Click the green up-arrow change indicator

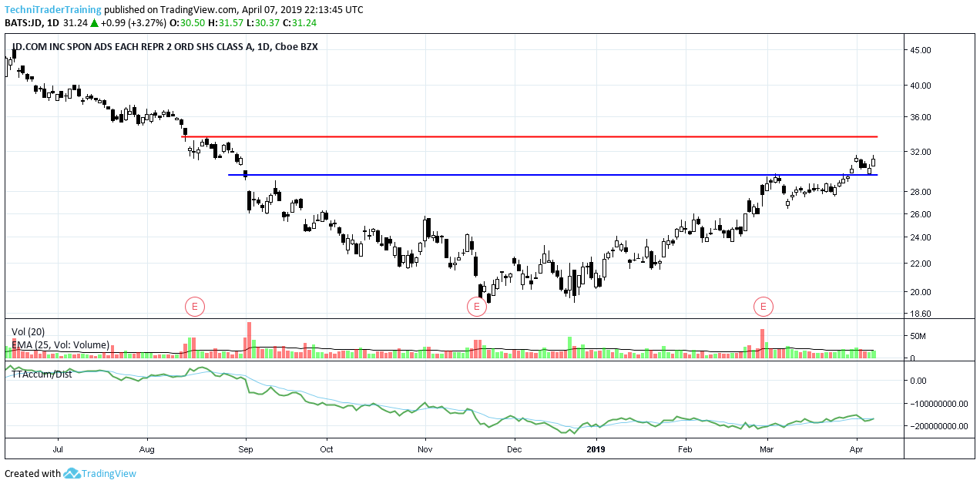click(x=94, y=23)
